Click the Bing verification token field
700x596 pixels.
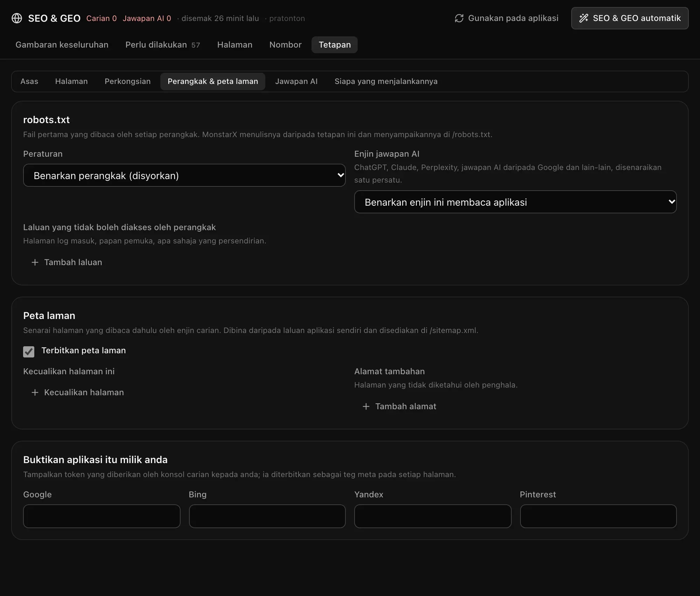click(x=267, y=516)
